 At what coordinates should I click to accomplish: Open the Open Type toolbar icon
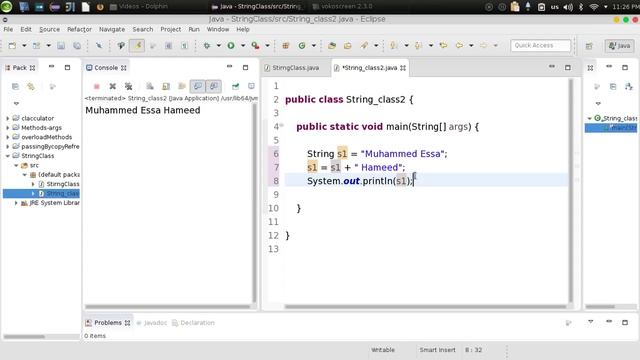pos(332,46)
